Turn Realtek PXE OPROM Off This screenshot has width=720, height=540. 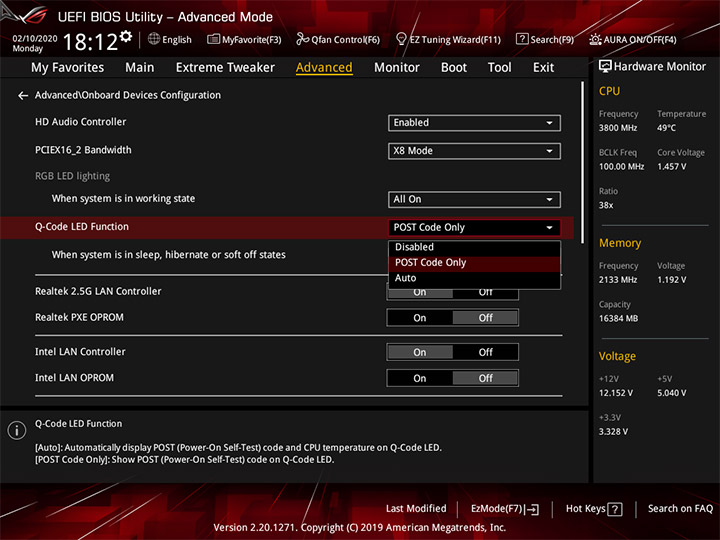pos(485,318)
